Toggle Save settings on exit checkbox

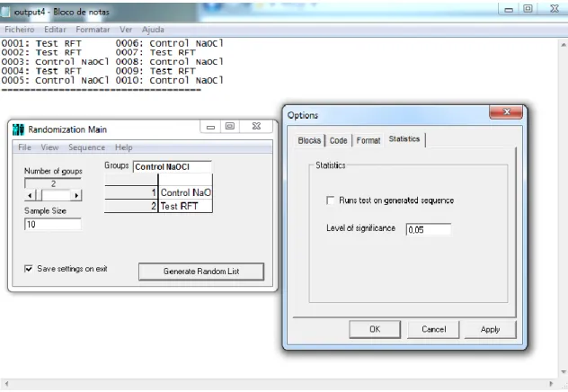28,269
